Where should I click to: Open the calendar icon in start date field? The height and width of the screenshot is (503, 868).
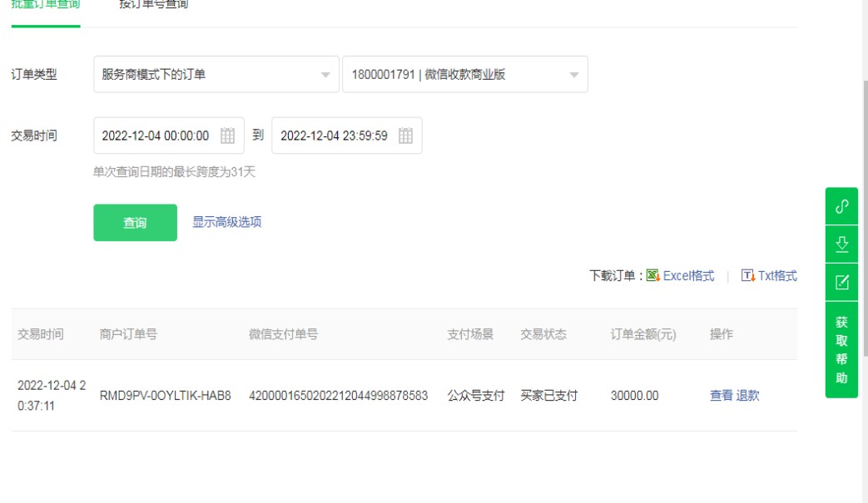[227, 136]
